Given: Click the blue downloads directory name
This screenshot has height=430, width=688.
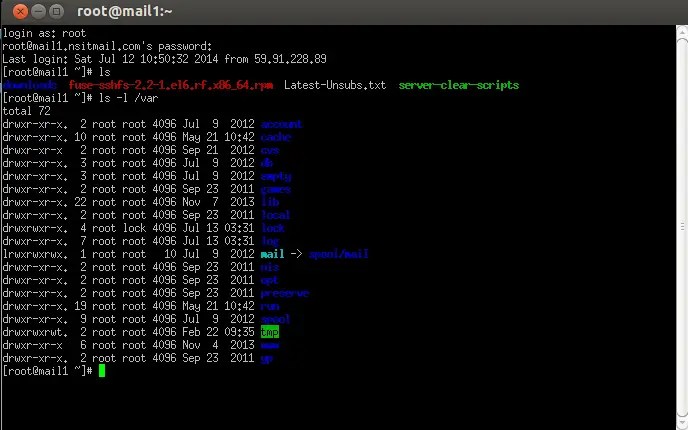Looking at the screenshot, I should pyautogui.click(x=30, y=85).
